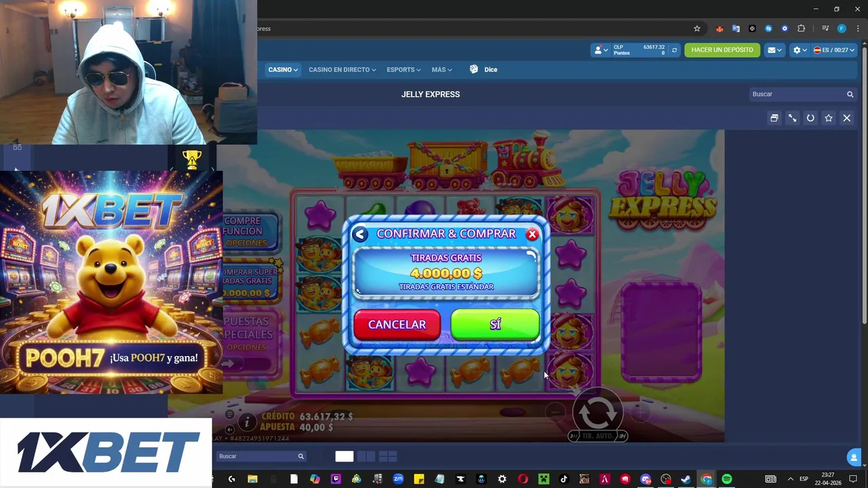Go back using the dialog's blue arrow
Screen dimensions: 868x488
(x=360, y=234)
